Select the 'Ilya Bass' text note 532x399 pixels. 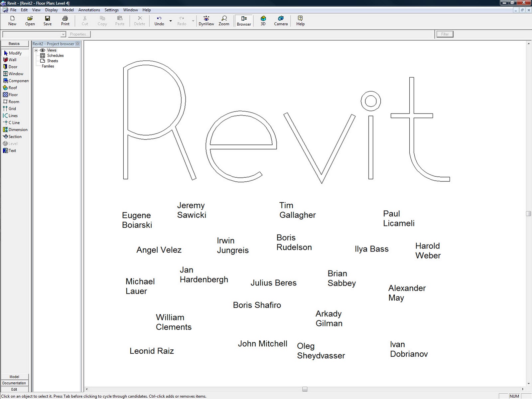point(371,249)
